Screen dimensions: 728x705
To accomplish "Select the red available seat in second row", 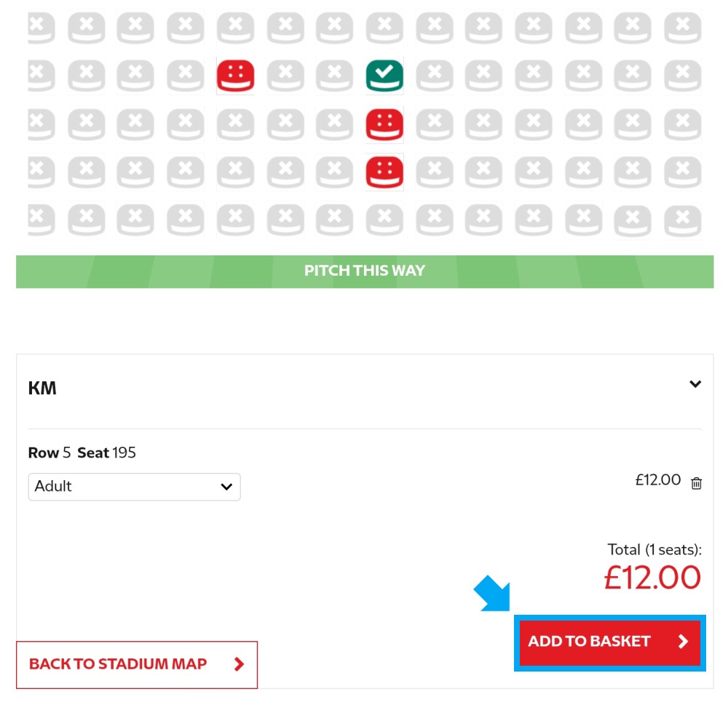I will [x=235, y=75].
